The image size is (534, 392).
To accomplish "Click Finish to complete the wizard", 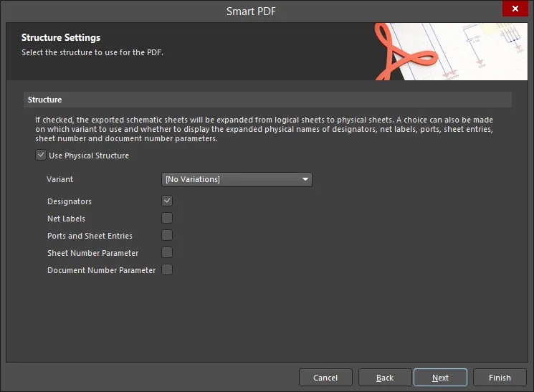I will pos(500,378).
